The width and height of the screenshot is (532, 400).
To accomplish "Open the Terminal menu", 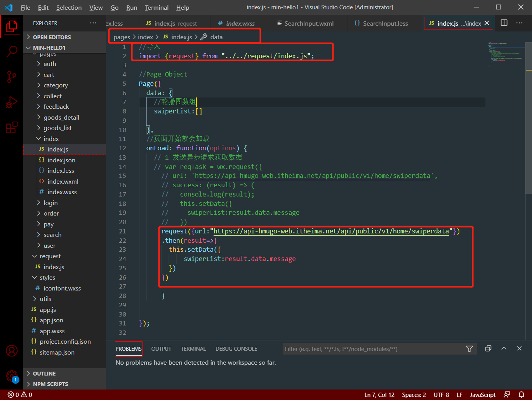I will [x=156, y=7].
